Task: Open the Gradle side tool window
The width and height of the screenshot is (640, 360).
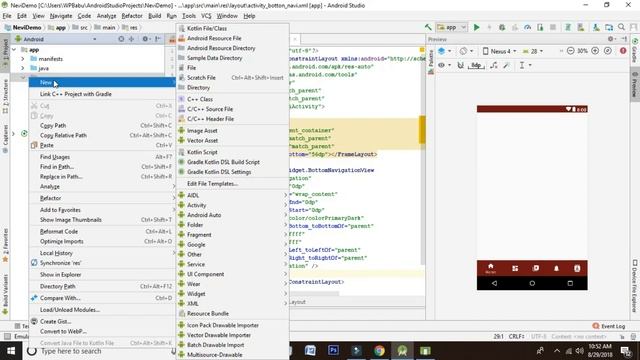Action: pyautogui.click(x=635, y=51)
